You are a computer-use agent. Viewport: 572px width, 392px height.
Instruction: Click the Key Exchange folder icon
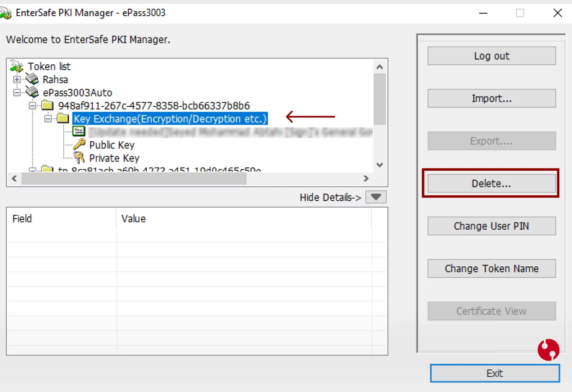point(63,118)
